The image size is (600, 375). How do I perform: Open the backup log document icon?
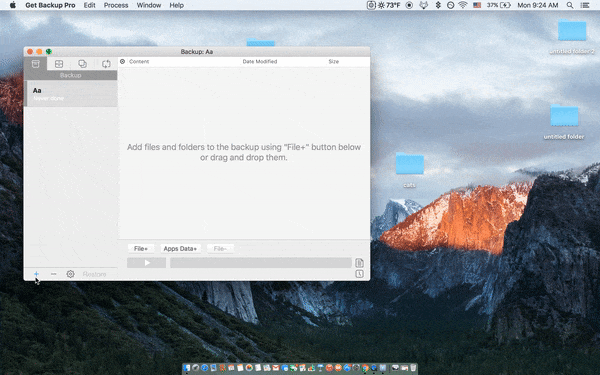pyautogui.click(x=359, y=263)
